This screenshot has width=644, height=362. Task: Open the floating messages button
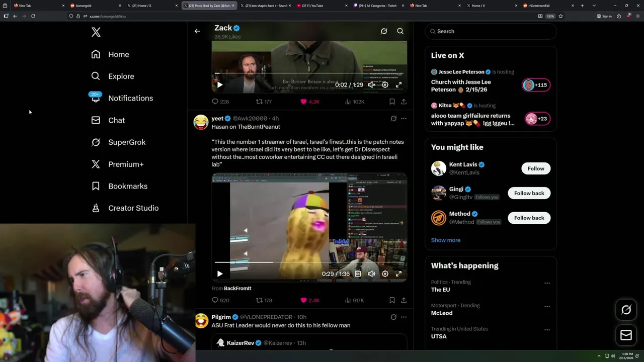click(x=626, y=335)
